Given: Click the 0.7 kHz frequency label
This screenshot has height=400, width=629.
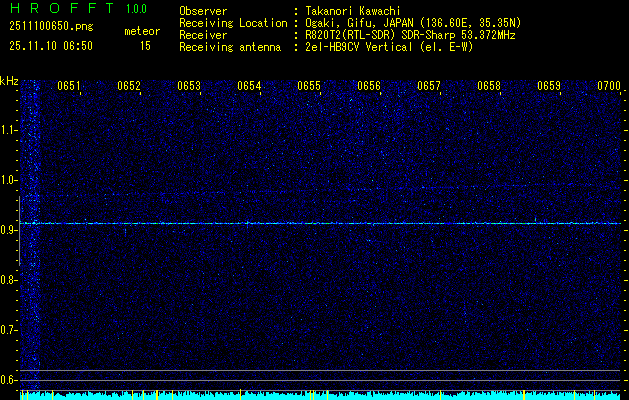Looking at the screenshot, I should [x=8, y=330].
